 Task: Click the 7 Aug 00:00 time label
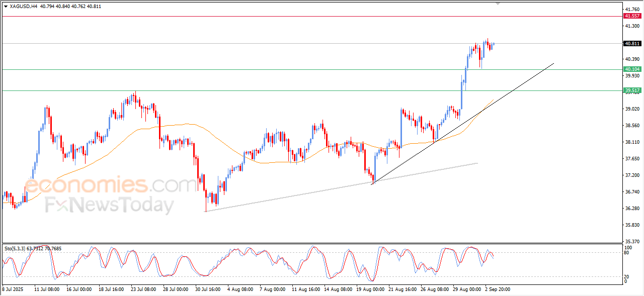[x=272, y=289]
